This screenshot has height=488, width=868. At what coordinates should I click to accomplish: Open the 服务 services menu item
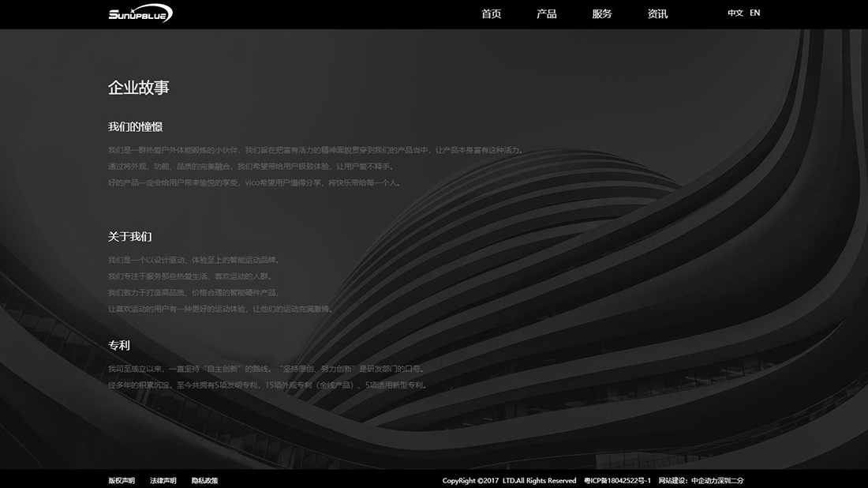point(601,14)
